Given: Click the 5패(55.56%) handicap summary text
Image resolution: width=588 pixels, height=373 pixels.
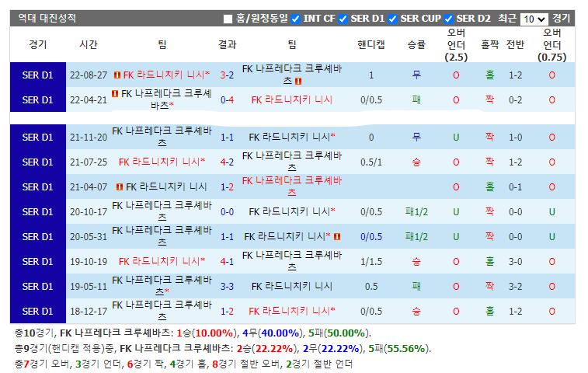Looking at the screenshot, I should (398, 349).
